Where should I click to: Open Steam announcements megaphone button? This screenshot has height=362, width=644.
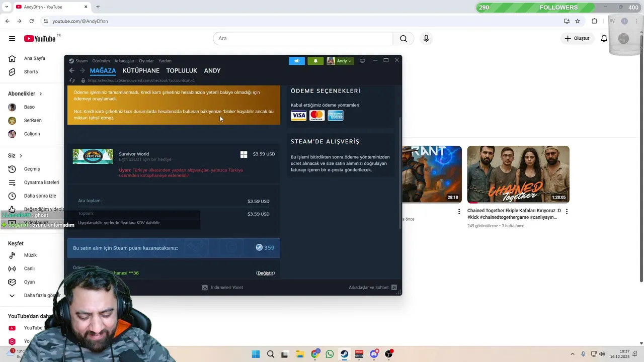(x=297, y=61)
